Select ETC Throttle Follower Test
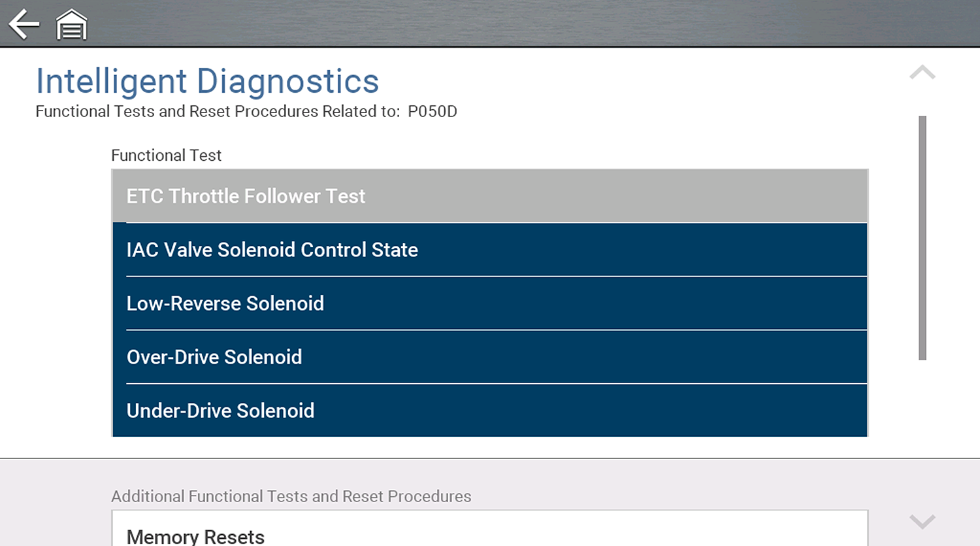 [489, 196]
